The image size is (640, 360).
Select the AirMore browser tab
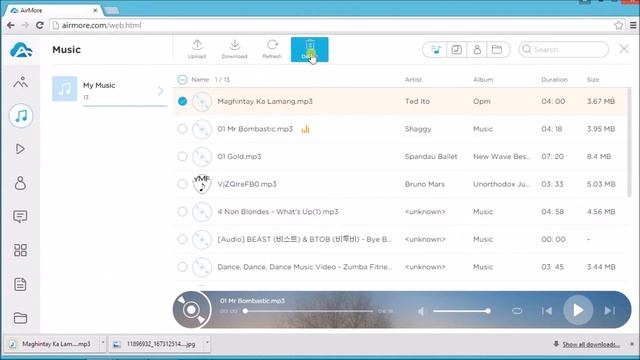pyautogui.click(x=54, y=10)
